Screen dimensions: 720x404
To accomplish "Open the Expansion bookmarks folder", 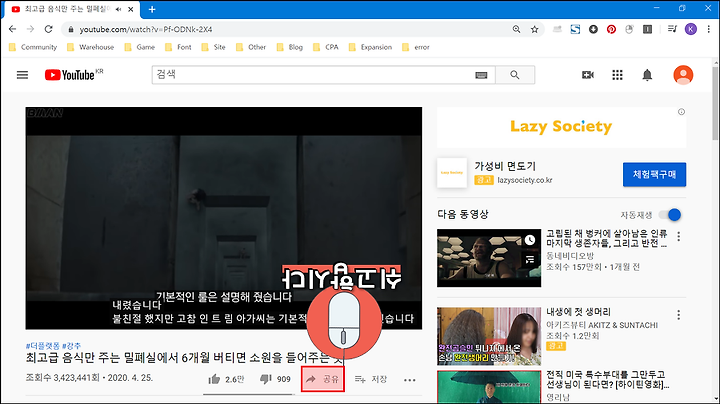I will [x=370, y=47].
